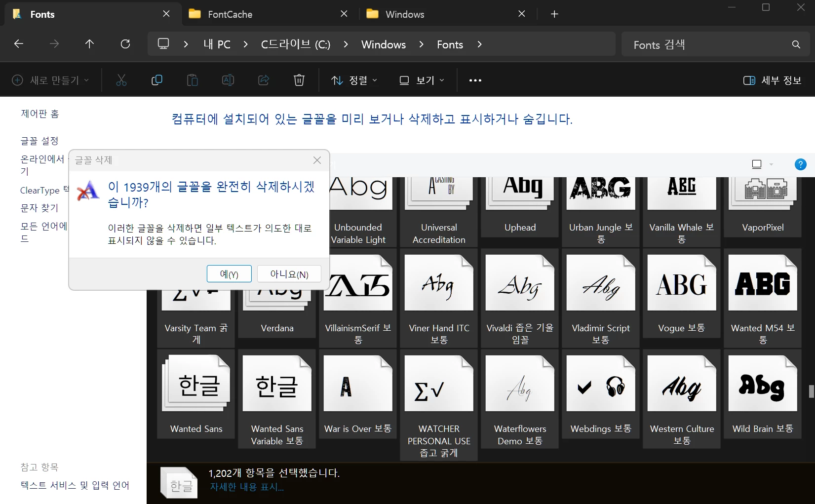The height and width of the screenshot is (504, 815).
Task: Click the vertical scrollbar thumb in font list
Action: pos(811,391)
